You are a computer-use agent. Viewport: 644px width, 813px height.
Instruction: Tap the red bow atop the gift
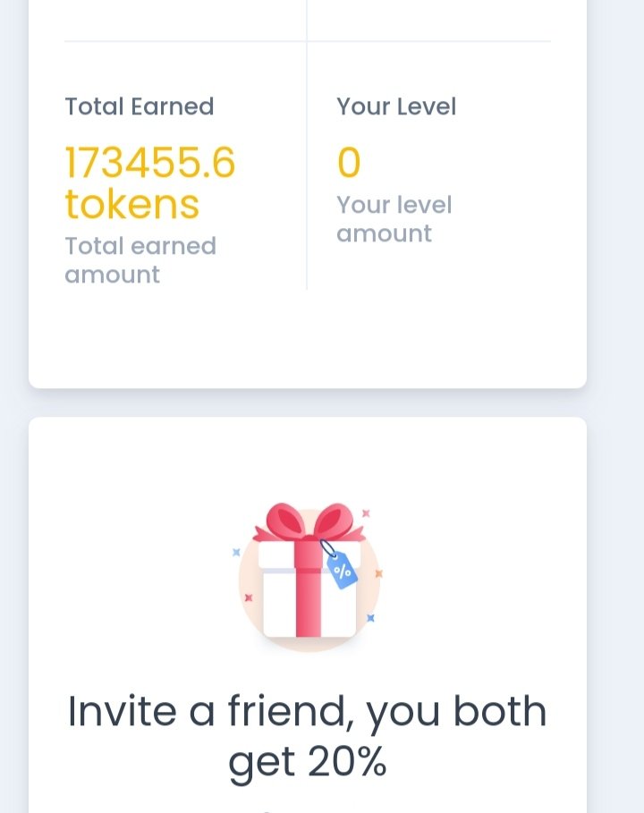[x=309, y=522]
